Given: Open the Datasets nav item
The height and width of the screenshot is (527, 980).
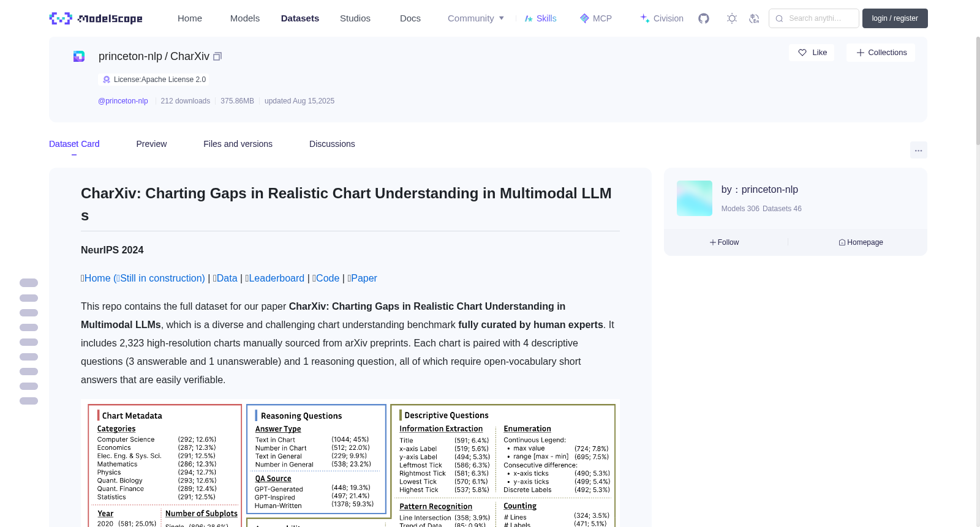Looking at the screenshot, I should pyautogui.click(x=300, y=18).
